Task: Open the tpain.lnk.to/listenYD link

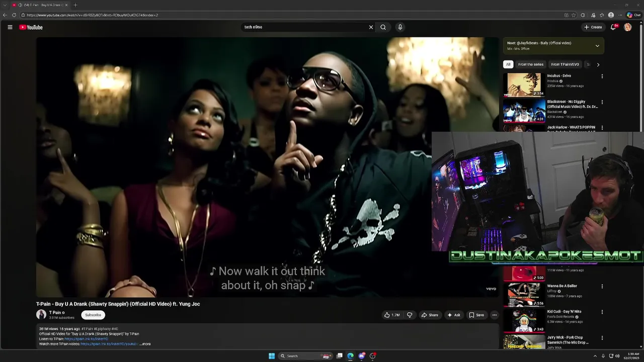Action: click(86, 339)
